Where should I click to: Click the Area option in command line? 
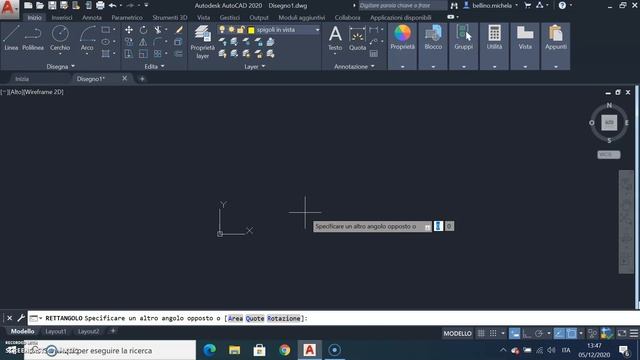pos(236,318)
